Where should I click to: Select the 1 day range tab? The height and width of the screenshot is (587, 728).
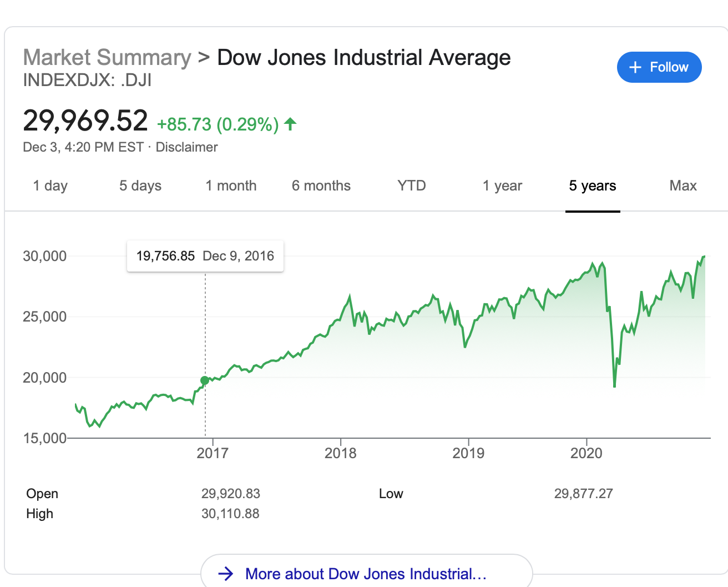tap(50, 185)
